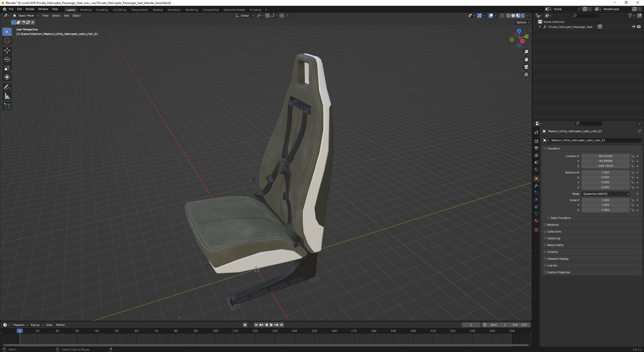
Task: Toggle viewport gizmos display
Action: (479, 16)
